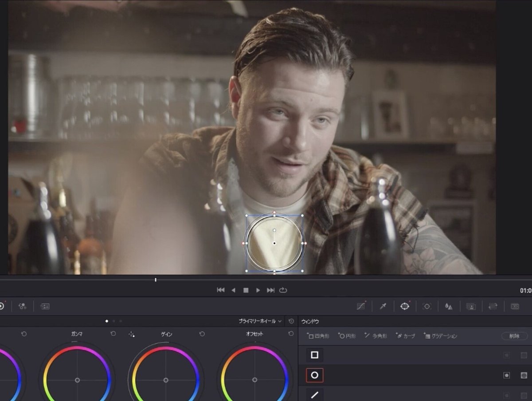Click the circle window rotation handle
This screenshot has height=401, width=532.
click(274, 230)
